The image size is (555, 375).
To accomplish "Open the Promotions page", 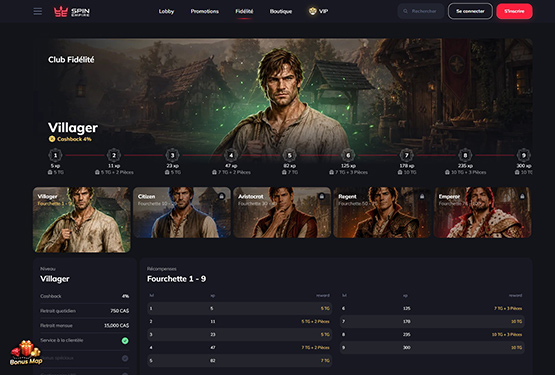I will (205, 11).
